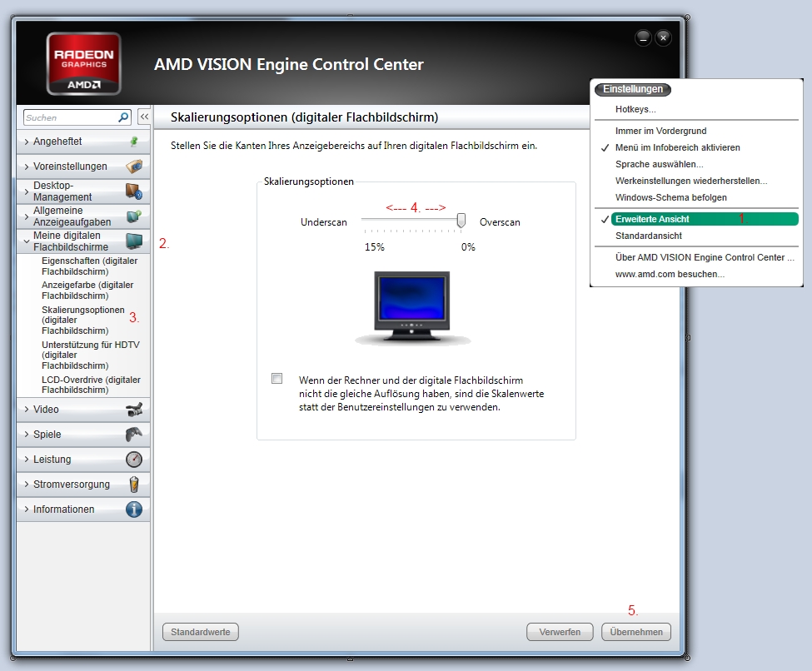Click the Desktop-Management icon
Image resolution: width=812 pixels, height=671 pixels.
click(x=134, y=191)
